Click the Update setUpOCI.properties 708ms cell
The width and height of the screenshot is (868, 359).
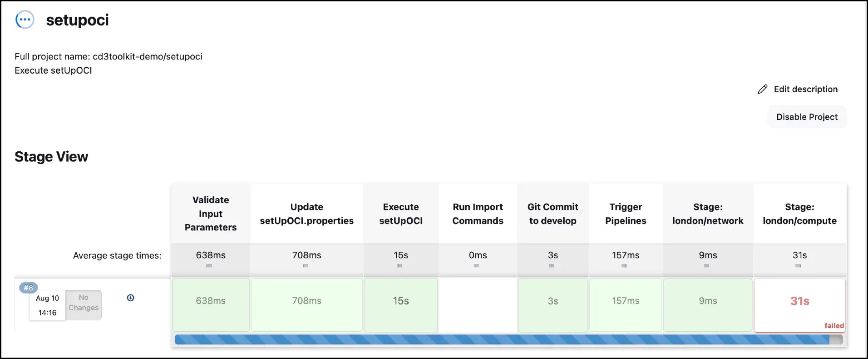point(306,304)
